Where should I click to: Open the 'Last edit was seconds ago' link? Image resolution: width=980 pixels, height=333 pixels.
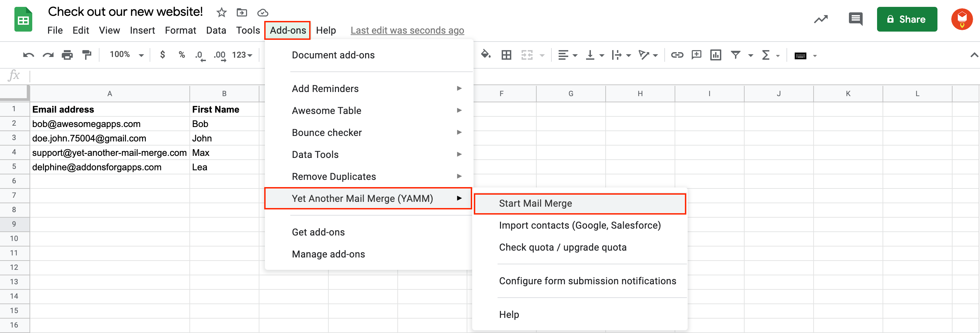pos(407,31)
